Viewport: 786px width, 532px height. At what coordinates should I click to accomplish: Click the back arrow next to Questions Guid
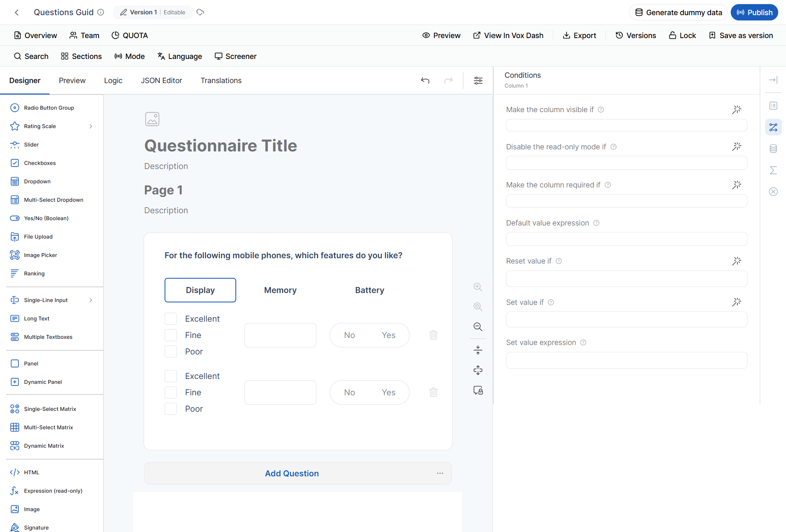click(17, 12)
